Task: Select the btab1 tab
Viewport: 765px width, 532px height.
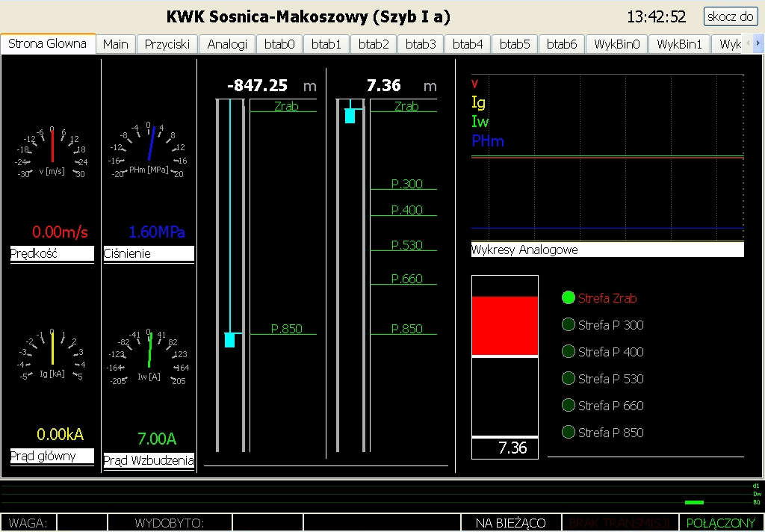Action: point(326,44)
